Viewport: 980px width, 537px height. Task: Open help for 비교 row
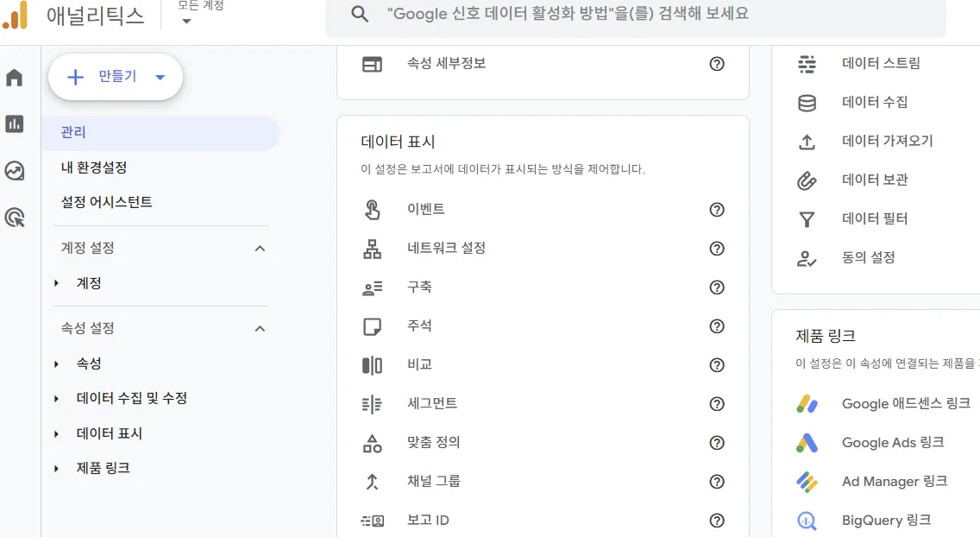coord(717,365)
